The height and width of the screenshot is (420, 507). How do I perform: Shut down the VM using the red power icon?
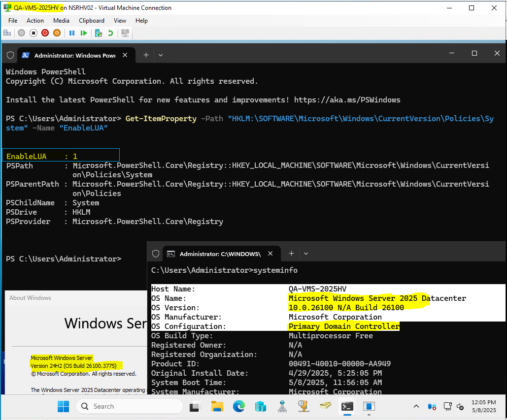(45, 33)
